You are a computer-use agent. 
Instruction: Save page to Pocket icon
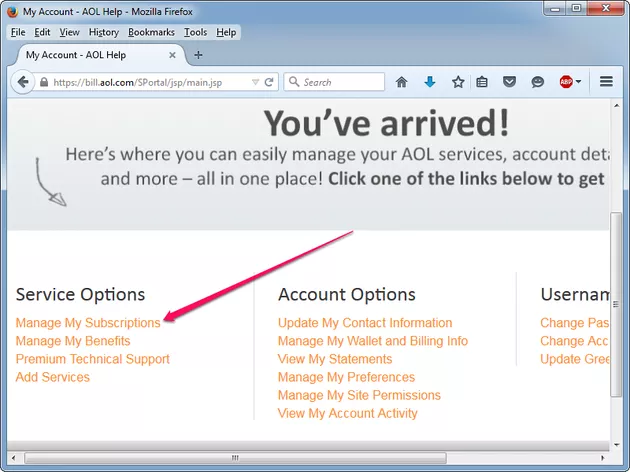point(509,82)
